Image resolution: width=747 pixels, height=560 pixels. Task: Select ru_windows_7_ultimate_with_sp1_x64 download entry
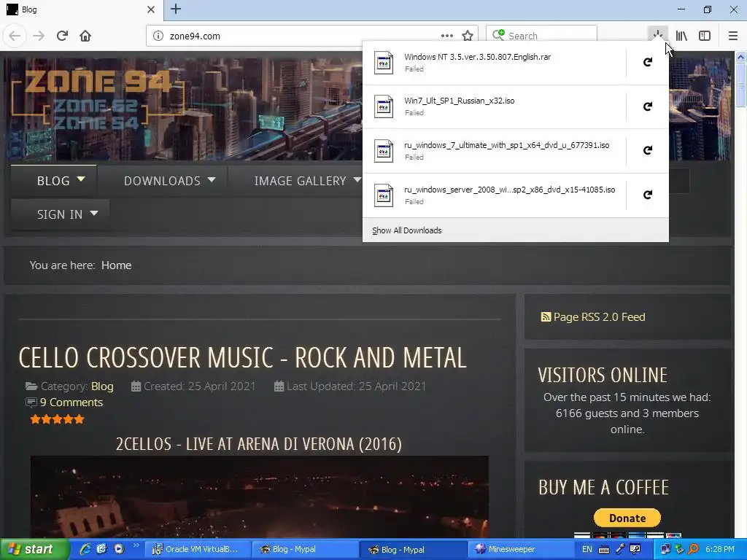point(494,151)
